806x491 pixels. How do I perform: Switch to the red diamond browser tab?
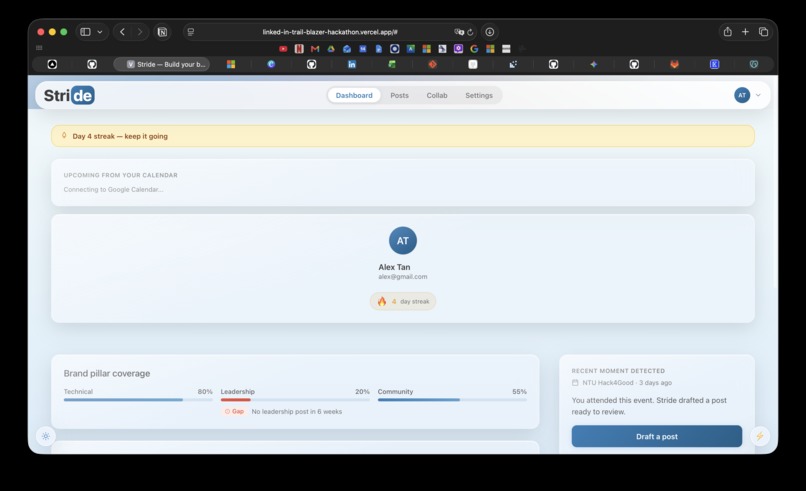click(x=432, y=64)
